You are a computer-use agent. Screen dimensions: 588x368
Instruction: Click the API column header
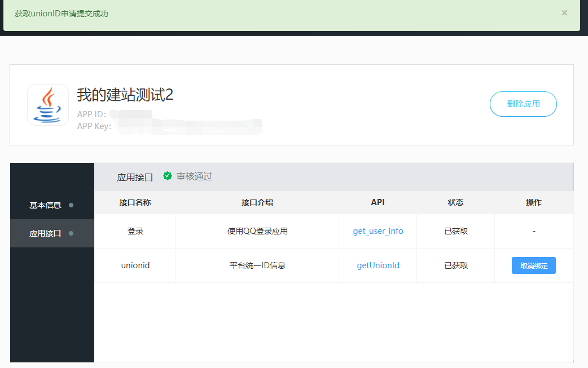(378, 202)
